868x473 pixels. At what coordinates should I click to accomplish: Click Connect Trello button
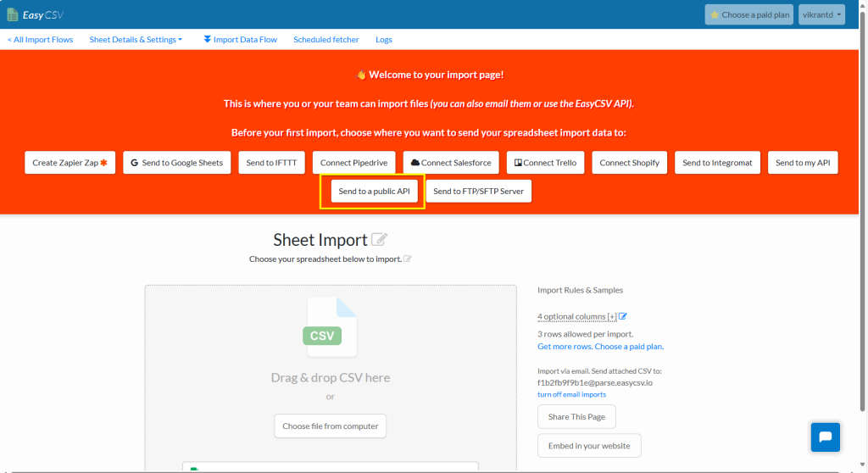545,163
